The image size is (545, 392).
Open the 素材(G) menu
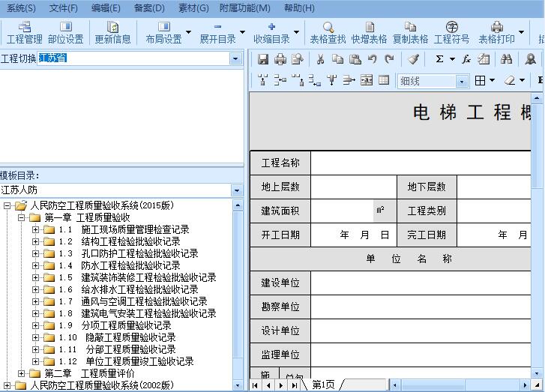[194, 8]
